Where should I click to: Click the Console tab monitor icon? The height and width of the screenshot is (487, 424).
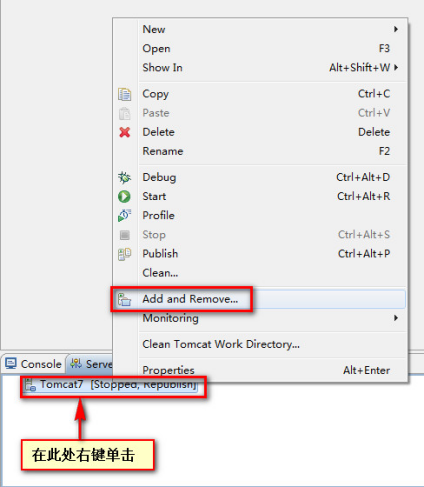click(x=11, y=364)
